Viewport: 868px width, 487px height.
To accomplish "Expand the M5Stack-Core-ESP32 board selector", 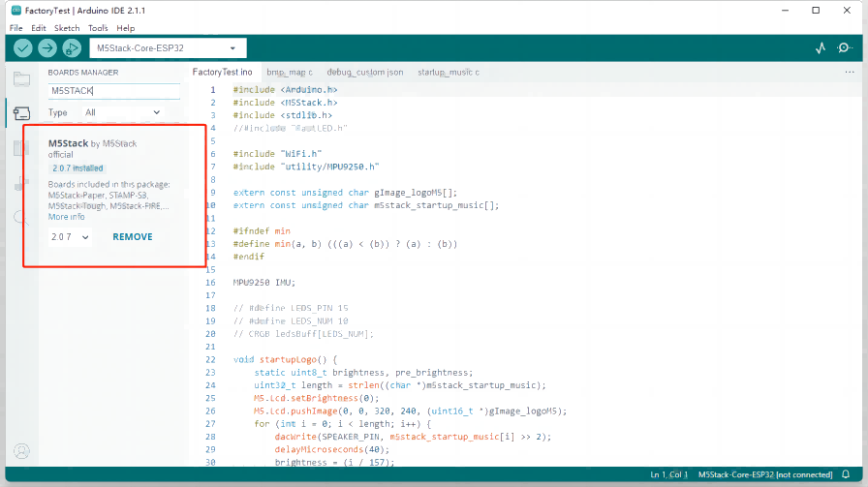I will tap(168, 48).
